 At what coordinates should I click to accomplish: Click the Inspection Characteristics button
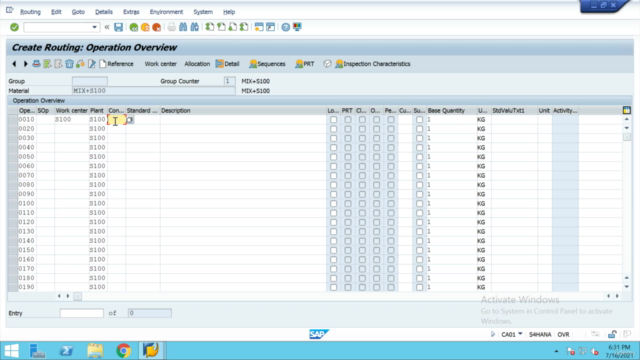pyautogui.click(x=373, y=64)
